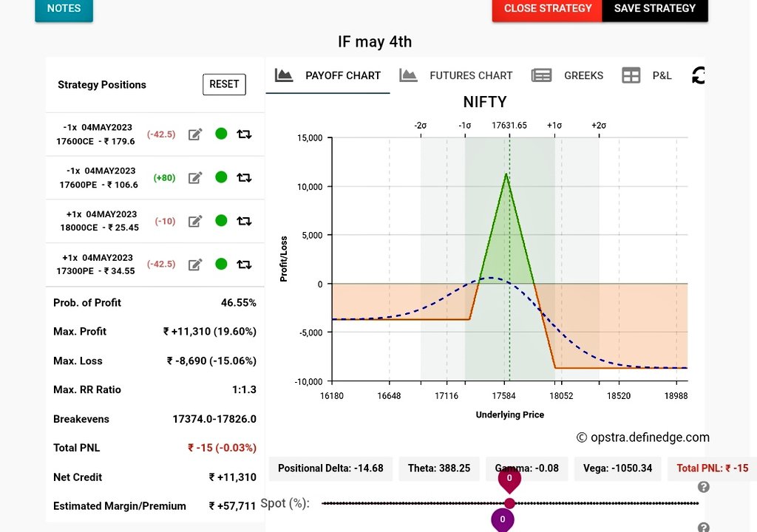
Task: Click the pink 0 marker above Spot slider
Action: click(509, 479)
